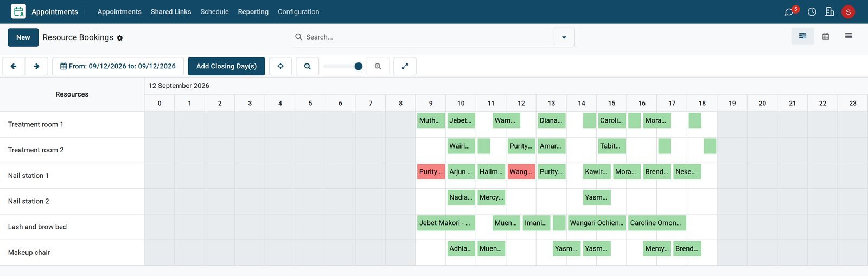This screenshot has height=276, width=868.
Task: Open the Adhia... booking on Makeup chair
Action: 461,248
